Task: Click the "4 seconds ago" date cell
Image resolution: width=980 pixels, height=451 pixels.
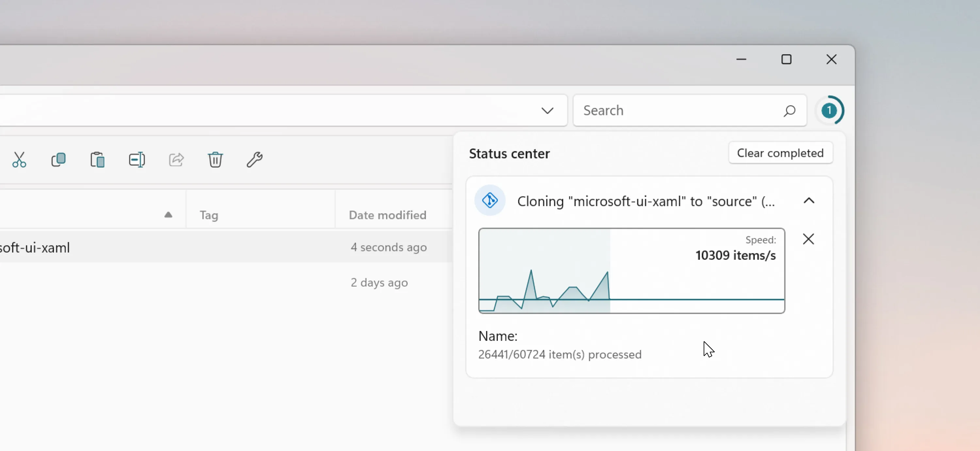Action: pos(389,247)
